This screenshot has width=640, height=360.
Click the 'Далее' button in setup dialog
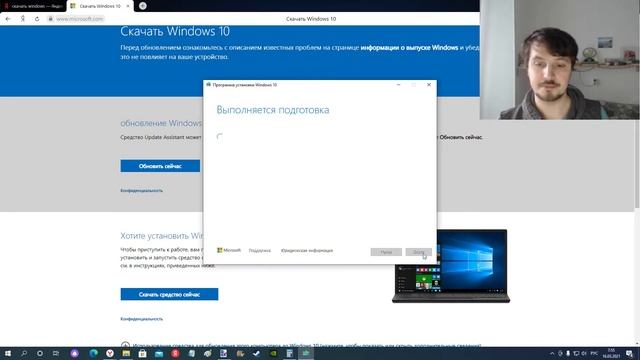click(418, 252)
